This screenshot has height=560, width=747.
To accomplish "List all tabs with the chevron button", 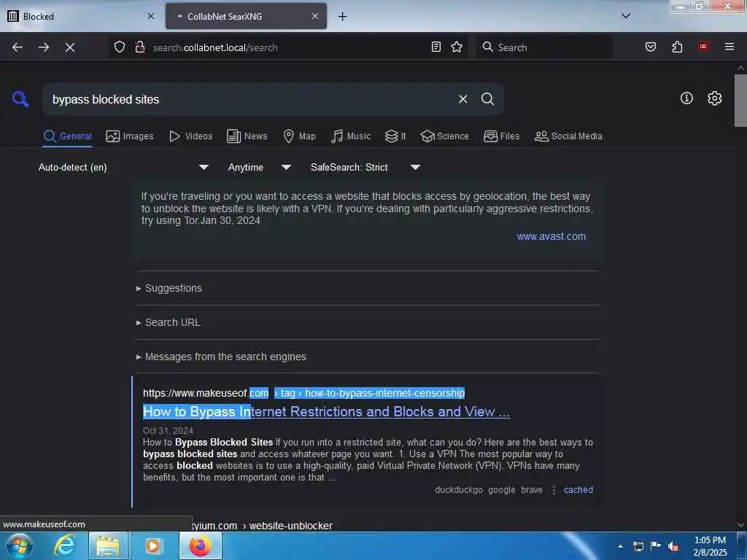I will [x=626, y=16].
